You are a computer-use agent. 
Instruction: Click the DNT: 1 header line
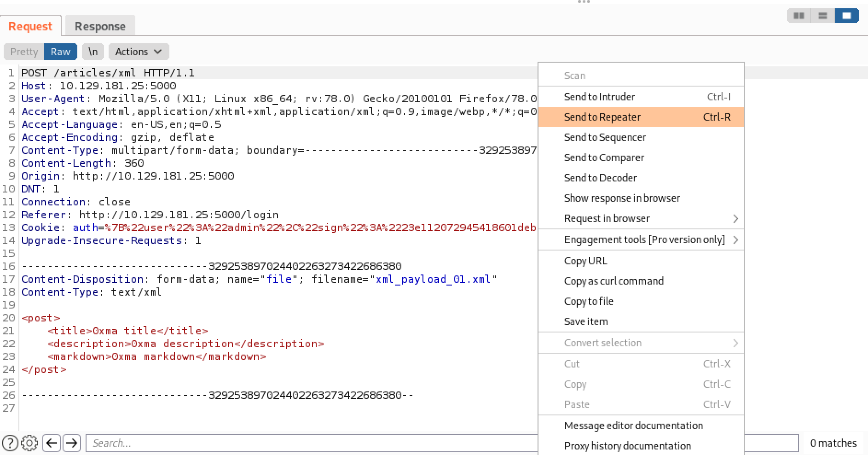(41, 189)
